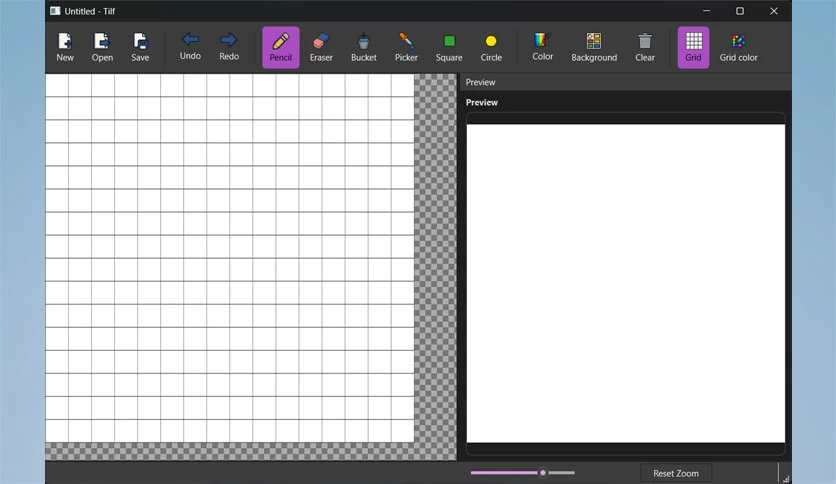The width and height of the screenshot is (836, 484).
Task: Open the Color chooser
Action: point(542,47)
